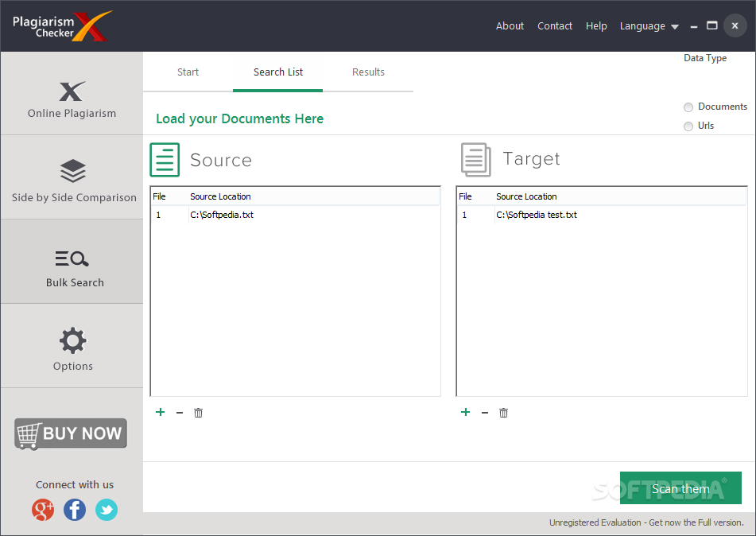This screenshot has width=756, height=536.
Task: Click the Scan them button
Action: (x=680, y=488)
